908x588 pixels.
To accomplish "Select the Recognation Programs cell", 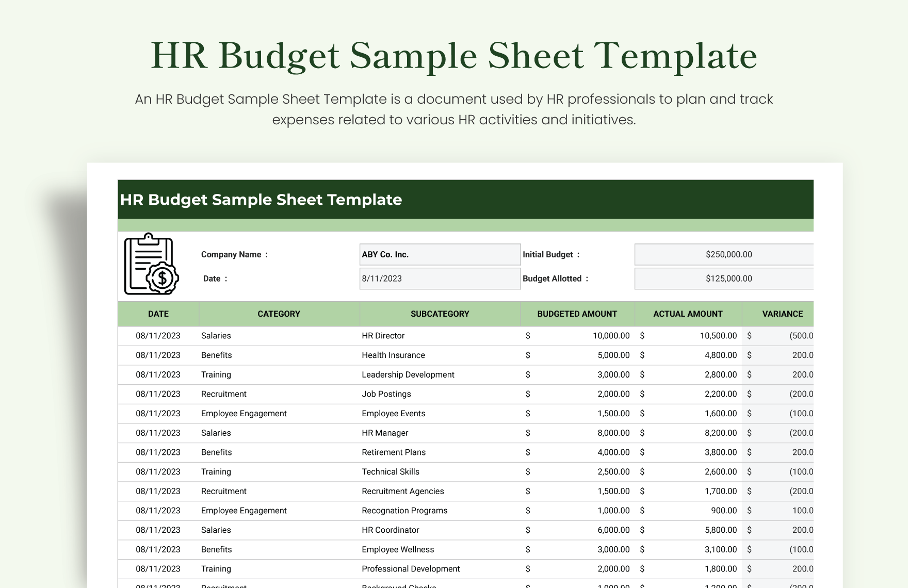I will [x=440, y=511].
